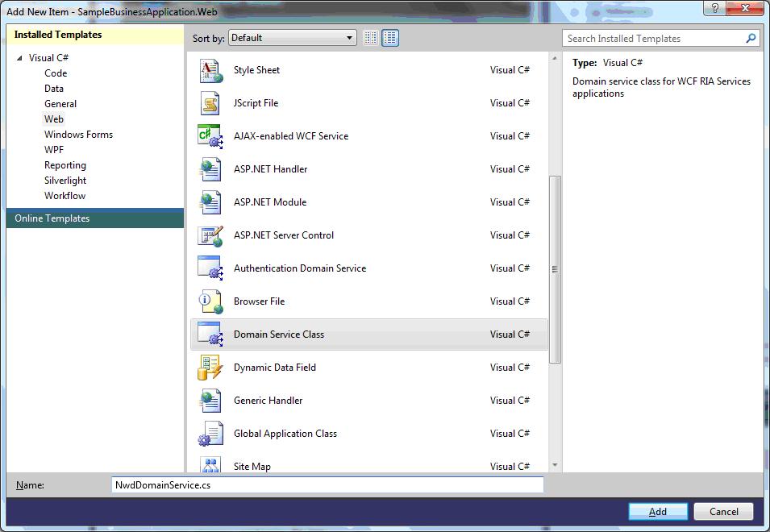Select AJAX-enabled WCF Service template name
This screenshot has width=770, height=532.
pyautogui.click(x=291, y=136)
